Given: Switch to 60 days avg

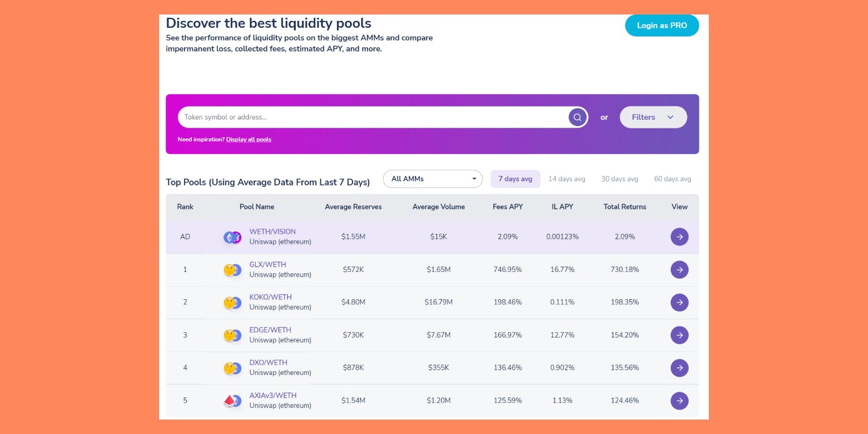Looking at the screenshot, I should pyautogui.click(x=672, y=179).
